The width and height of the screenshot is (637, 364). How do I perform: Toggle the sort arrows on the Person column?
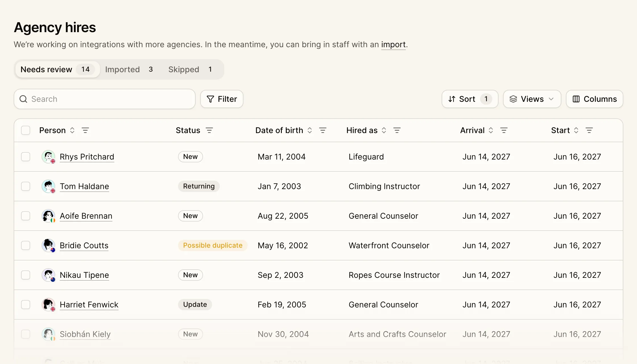click(x=72, y=130)
